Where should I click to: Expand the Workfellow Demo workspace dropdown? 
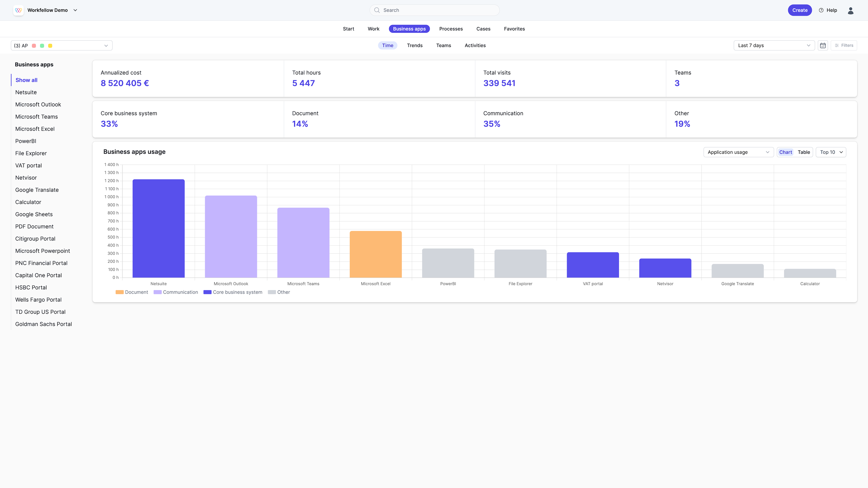[x=75, y=10]
